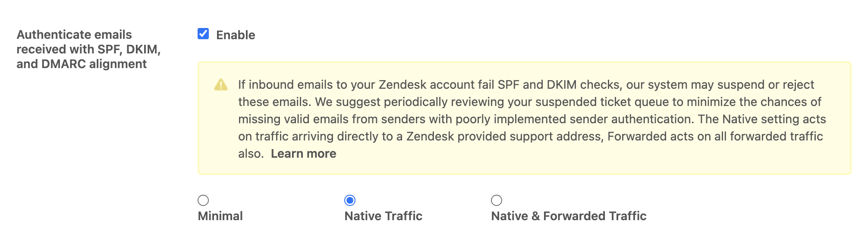Screen dimensions: 868x243
Task: Select the Native Traffic radio button
Action: click(x=350, y=200)
